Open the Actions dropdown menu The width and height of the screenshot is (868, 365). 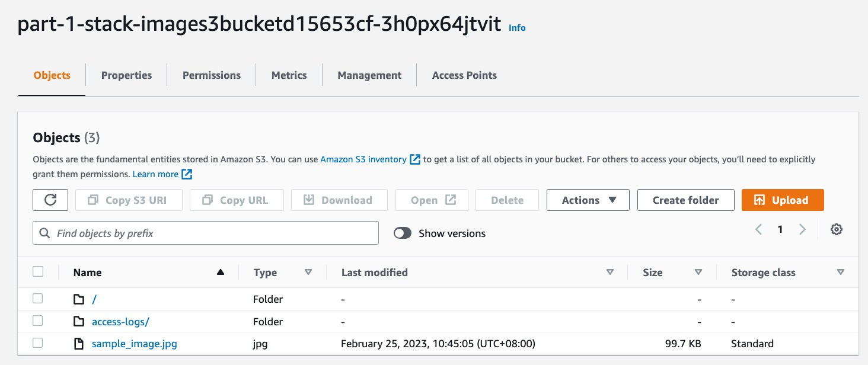click(x=588, y=200)
